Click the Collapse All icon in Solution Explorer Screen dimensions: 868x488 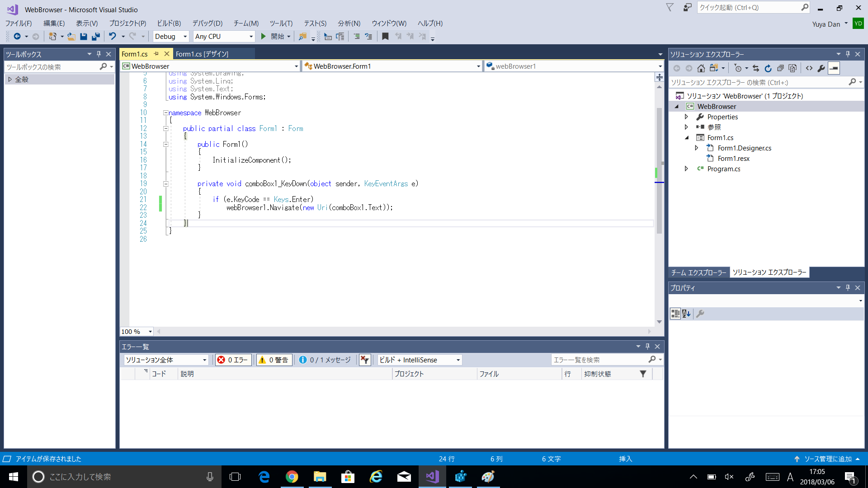(x=780, y=68)
